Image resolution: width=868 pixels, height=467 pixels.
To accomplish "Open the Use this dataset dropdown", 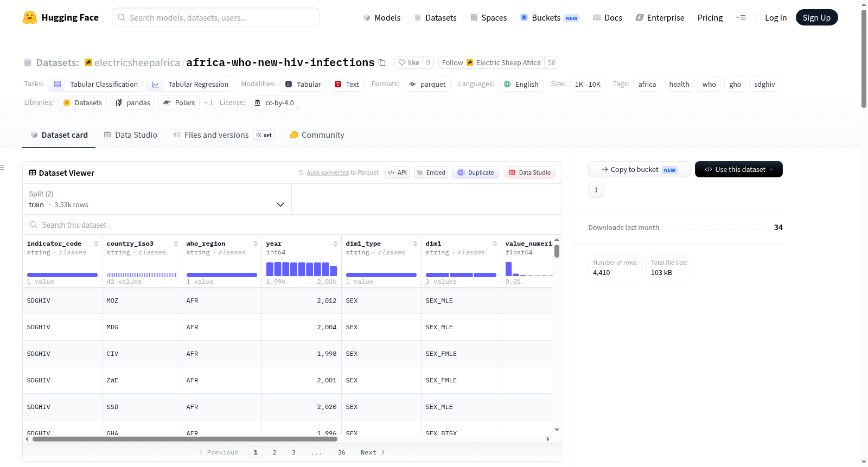I will pyautogui.click(x=738, y=169).
